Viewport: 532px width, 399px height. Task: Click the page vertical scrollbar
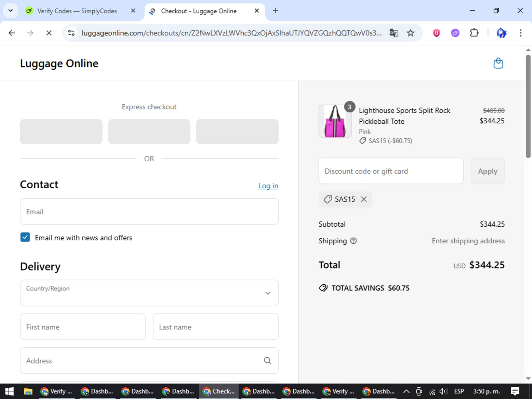coord(528,106)
